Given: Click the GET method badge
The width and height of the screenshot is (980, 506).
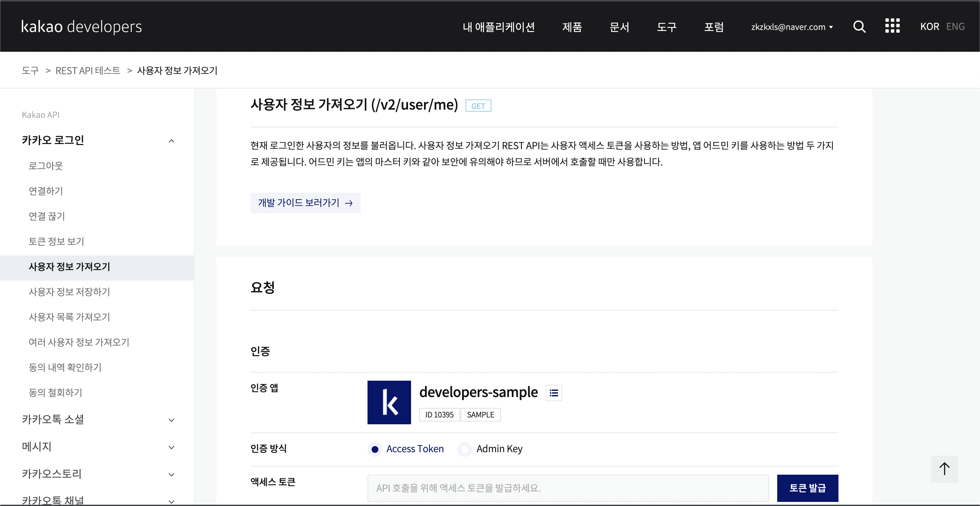Looking at the screenshot, I should (478, 106).
